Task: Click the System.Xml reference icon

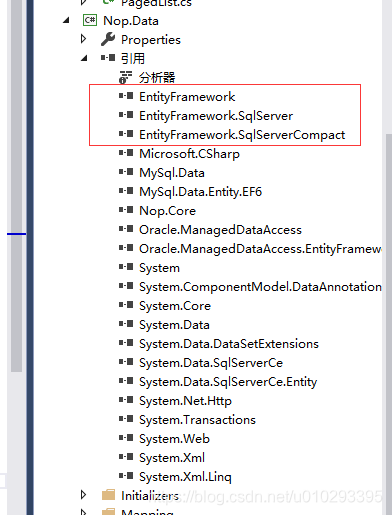Action: click(x=126, y=457)
